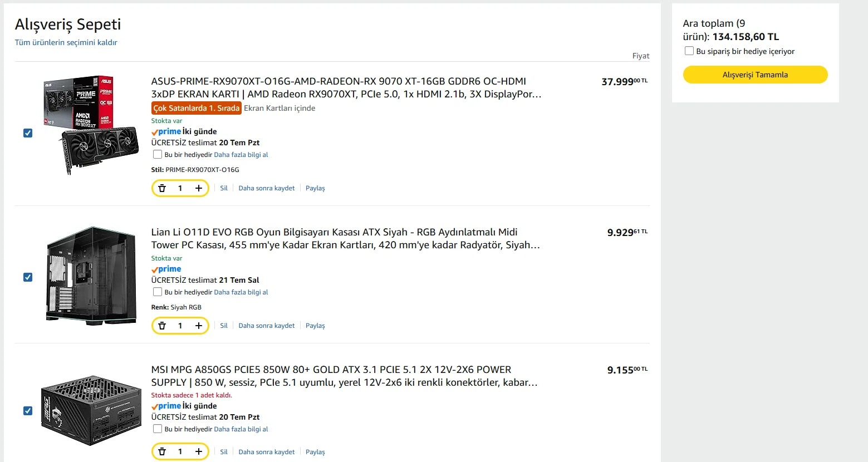Click the 37.999 TL price

pos(625,82)
